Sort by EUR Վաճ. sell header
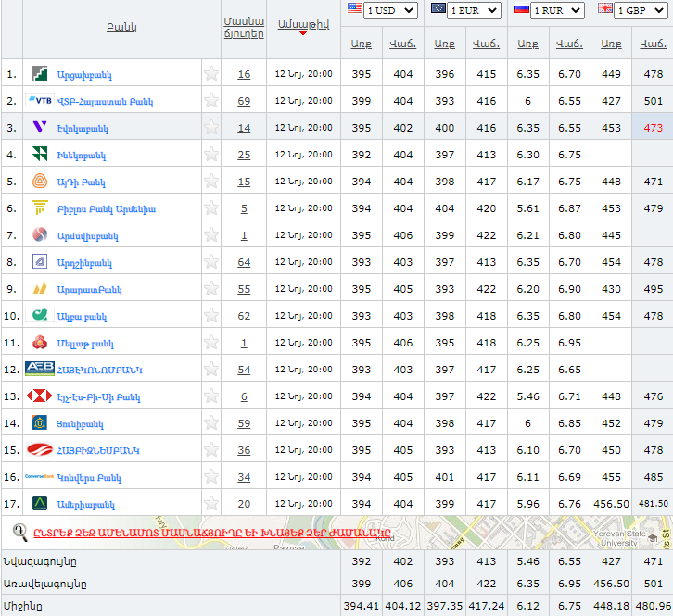Screen dimensions: 673x616 [486, 44]
